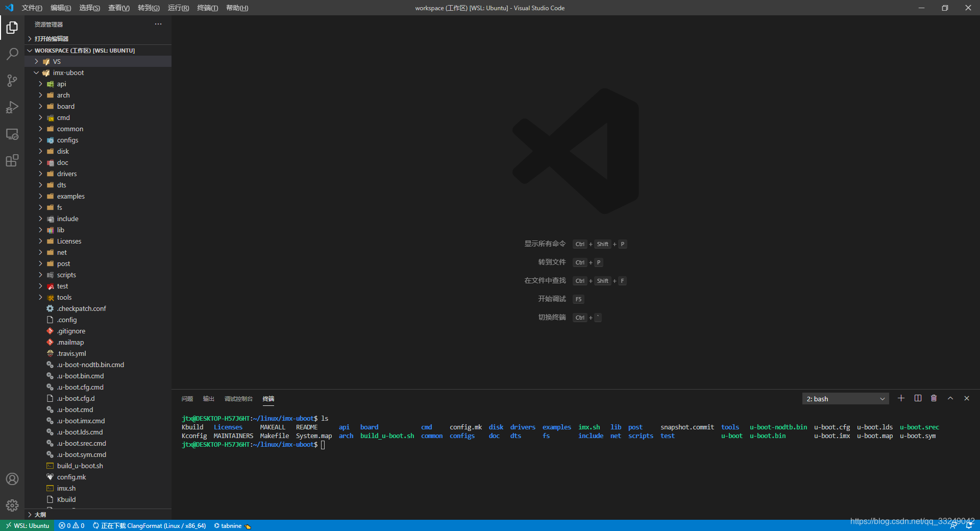980x531 pixels.
Task: Open the File menu
Action: [x=32, y=8]
